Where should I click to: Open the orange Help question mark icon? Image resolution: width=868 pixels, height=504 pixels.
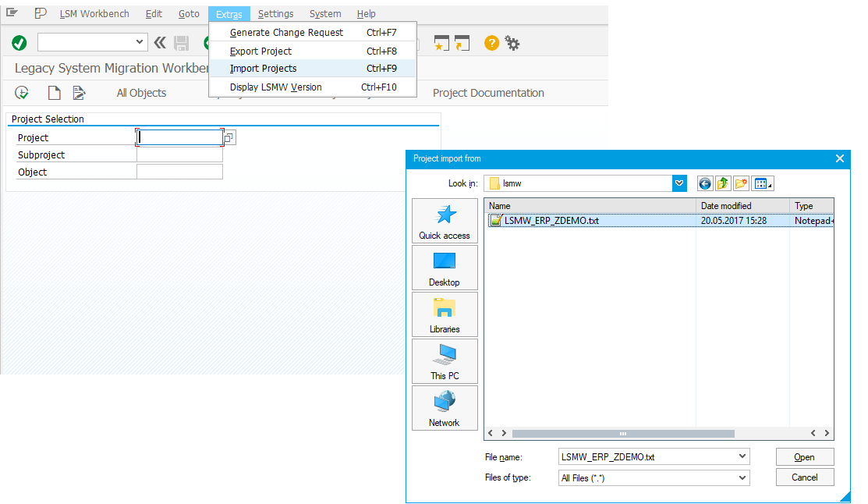pyautogui.click(x=491, y=43)
